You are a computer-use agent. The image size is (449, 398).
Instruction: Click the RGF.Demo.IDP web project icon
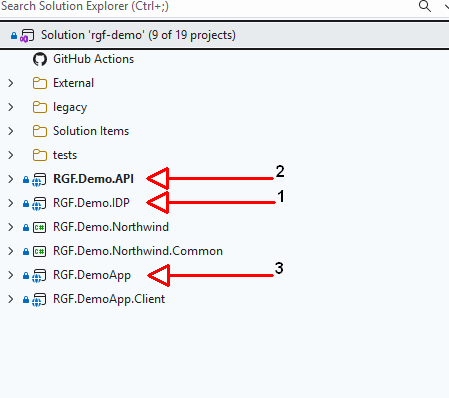(x=39, y=204)
